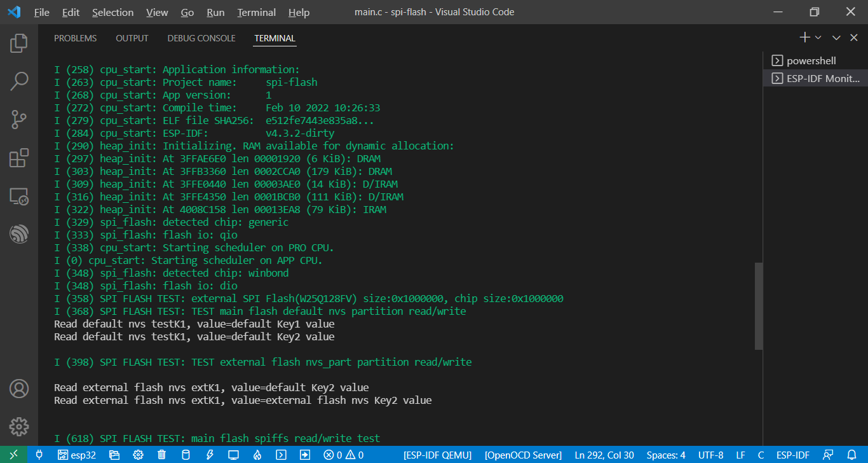Click terminal line 'ESP-IDF: v4.3.2-dirty'
Viewport: 868px width, 463px height.
click(x=194, y=133)
